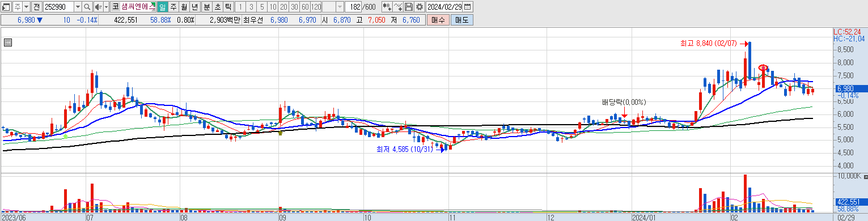Click the candle count field showing 182
Viewport: 868px width, 221px height.
coord(353,7)
